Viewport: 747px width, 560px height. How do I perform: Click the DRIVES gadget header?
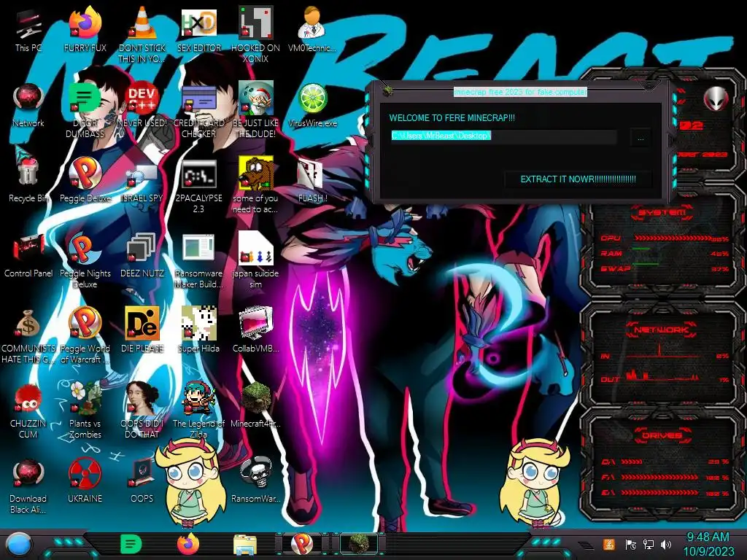662,435
